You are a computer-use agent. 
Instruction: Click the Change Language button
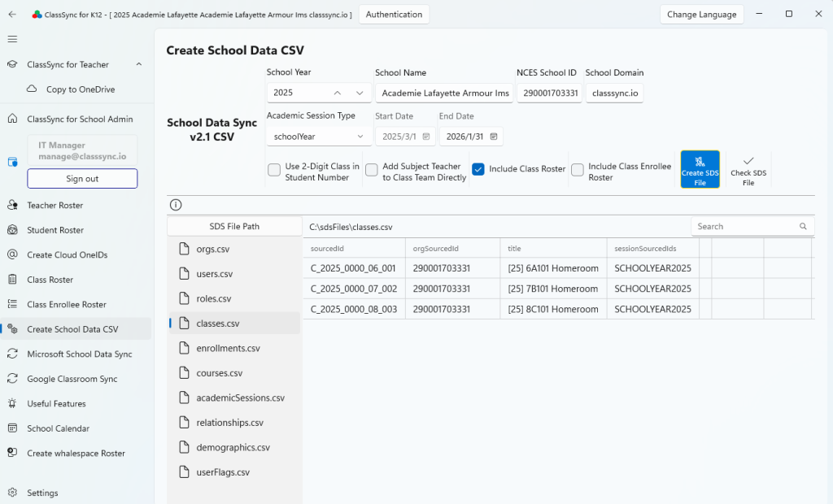click(x=702, y=15)
